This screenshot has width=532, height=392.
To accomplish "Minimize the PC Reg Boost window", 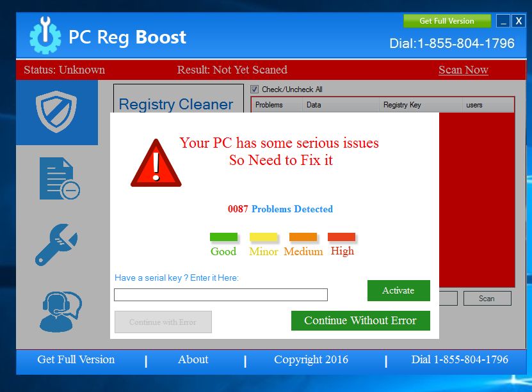I will click(503, 21).
